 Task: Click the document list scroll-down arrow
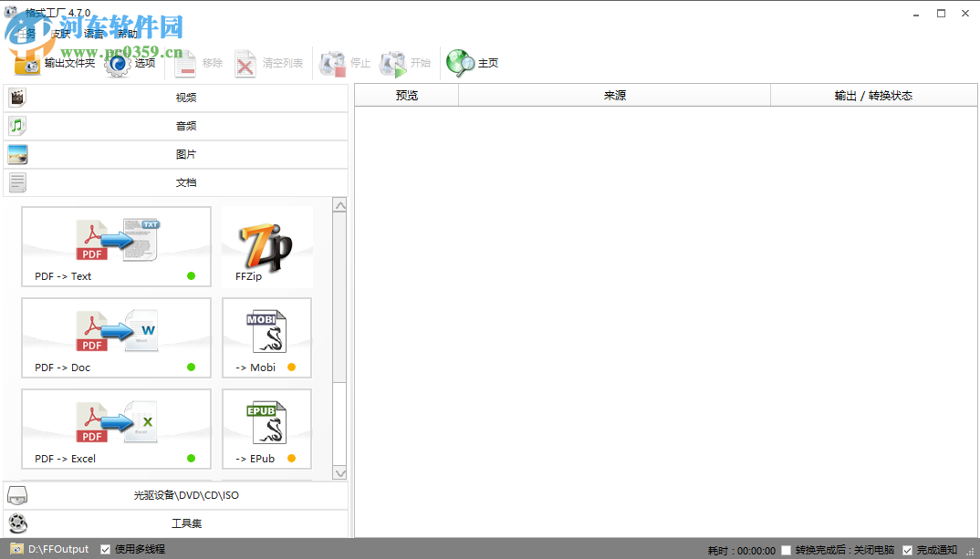[339, 473]
